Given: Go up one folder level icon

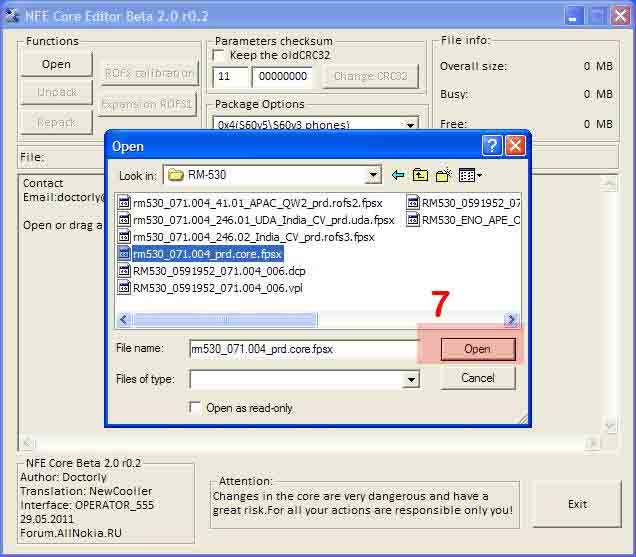Looking at the screenshot, I should (x=420, y=175).
